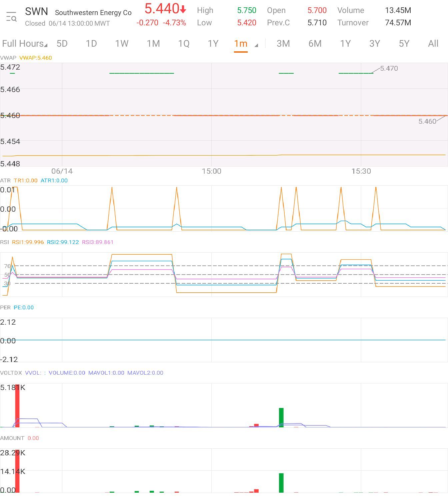448x497 pixels.
Task: Open the AMOUNT indicator label
Action: (x=12, y=438)
